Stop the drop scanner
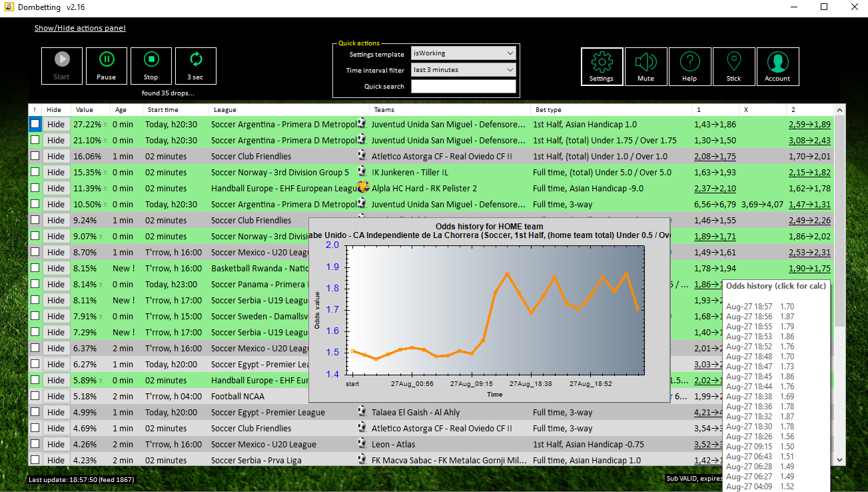Image resolution: width=868 pixels, height=492 pixels. click(x=151, y=66)
